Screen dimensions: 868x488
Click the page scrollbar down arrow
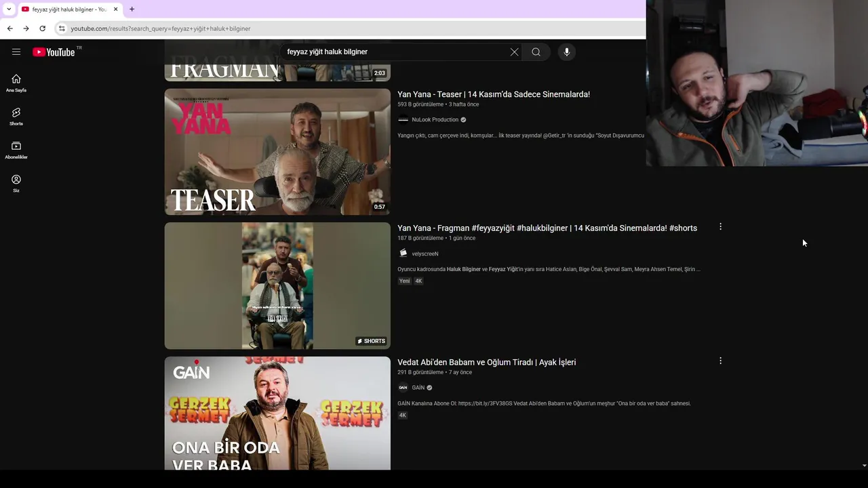click(863, 466)
